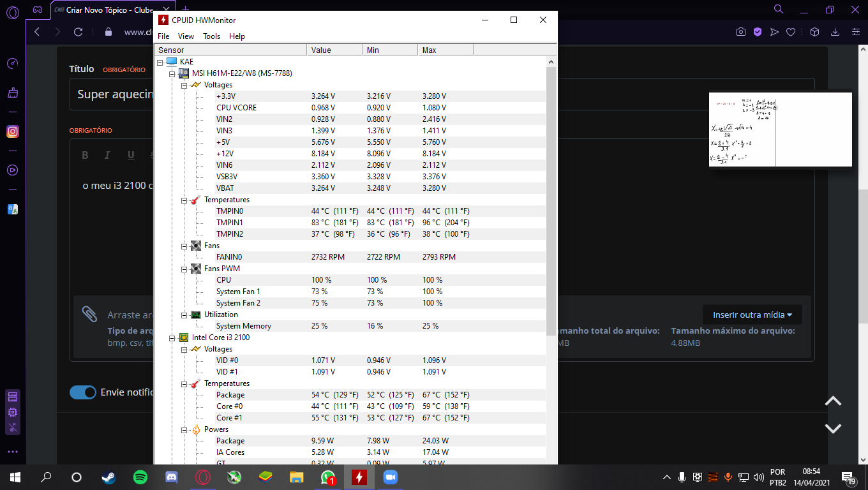Open the View menu in HWMonitor
This screenshot has width=868, height=490.
click(x=186, y=36)
